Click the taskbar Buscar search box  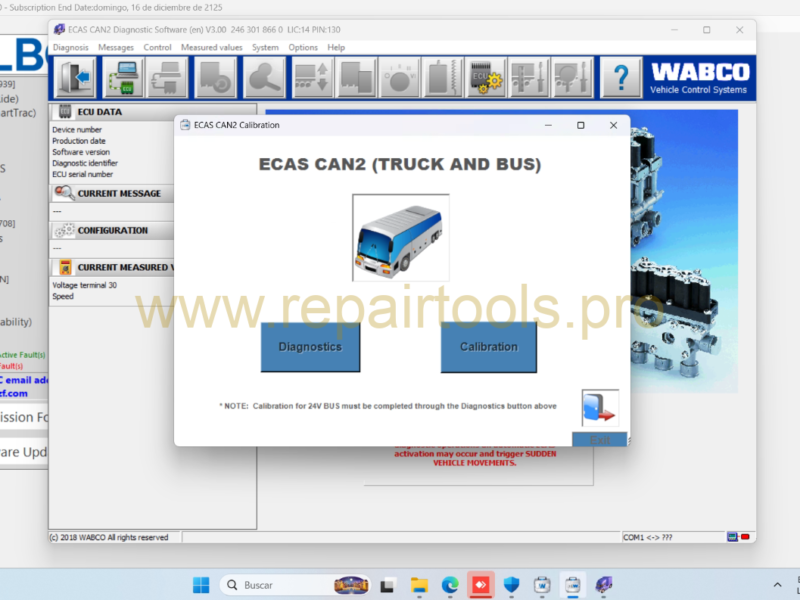pos(296,585)
